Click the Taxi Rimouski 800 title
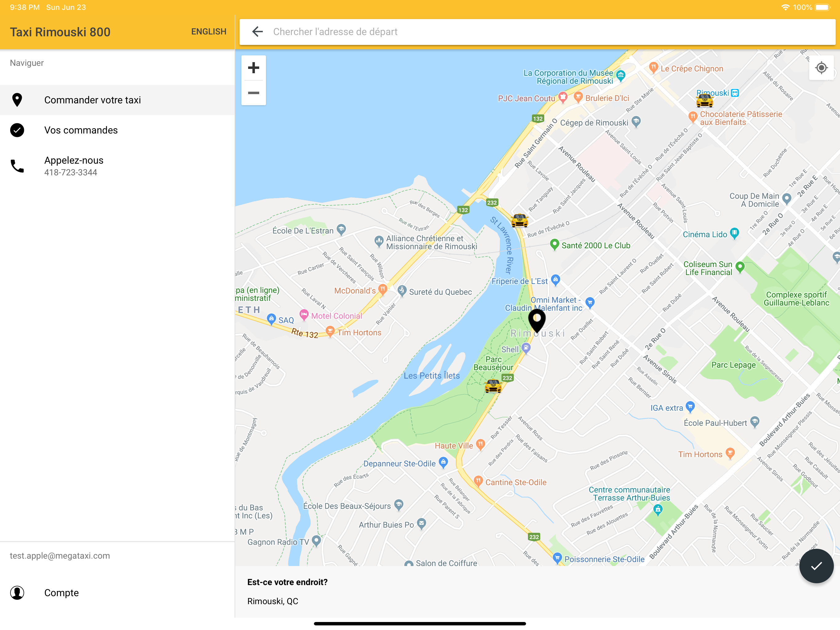Viewport: 840px width, 630px height. 60,32
